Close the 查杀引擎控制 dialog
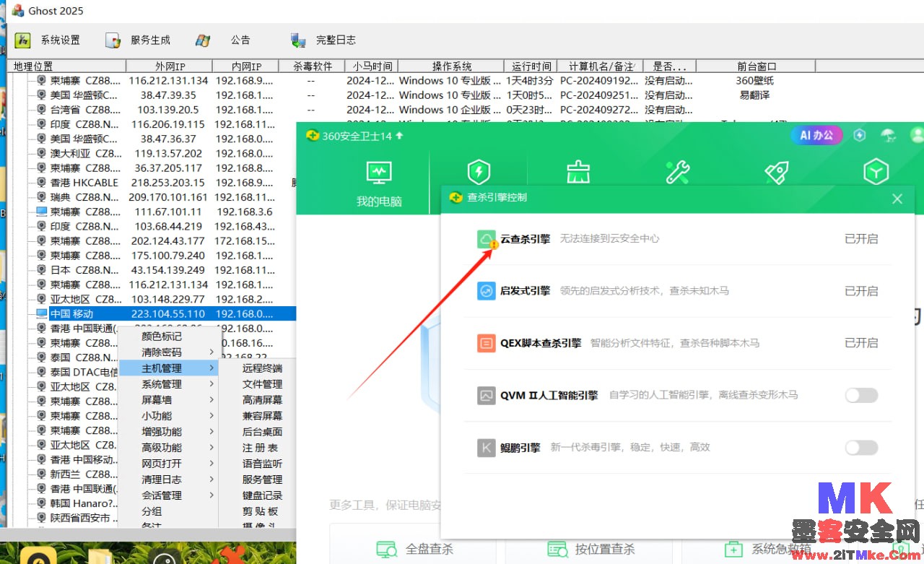This screenshot has width=924, height=564. (x=897, y=199)
